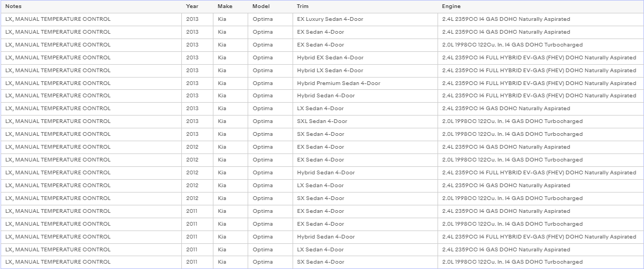Viewport: 644px width, 269px height.
Task: Click the Notes cell in the 2011 SX Sedan row
Action: [91, 262]
